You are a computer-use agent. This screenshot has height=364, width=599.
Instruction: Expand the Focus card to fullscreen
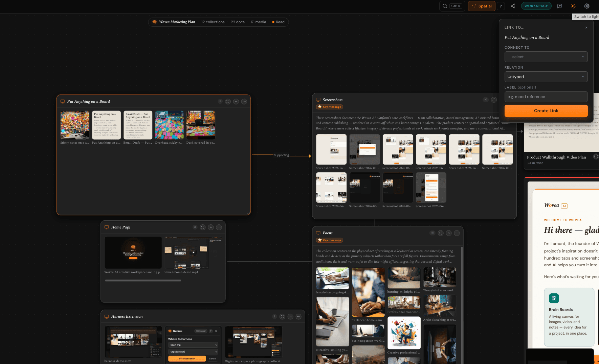441,233
